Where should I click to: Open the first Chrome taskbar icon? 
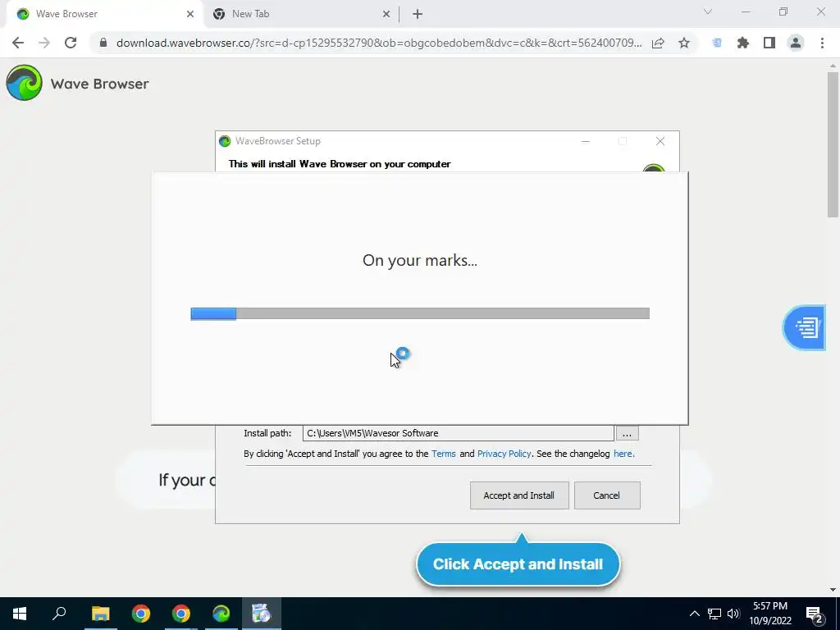pos(141,614)
